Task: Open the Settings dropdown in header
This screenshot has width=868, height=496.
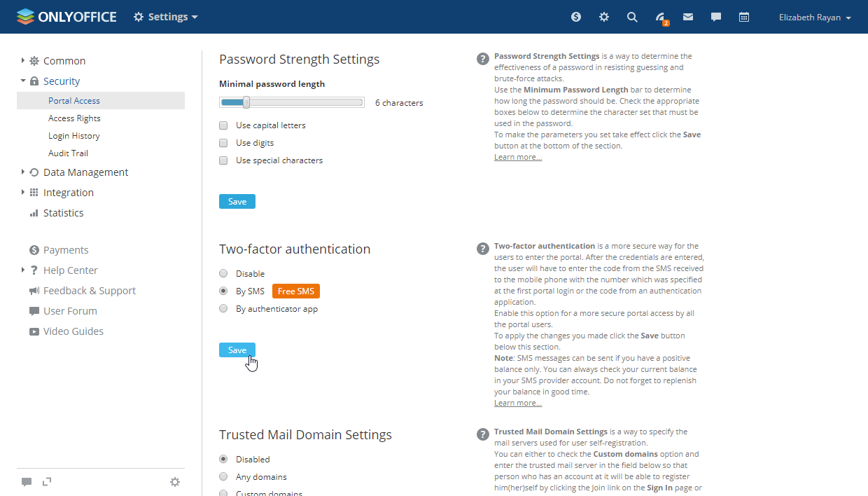Action: click(x=166, y=17)
